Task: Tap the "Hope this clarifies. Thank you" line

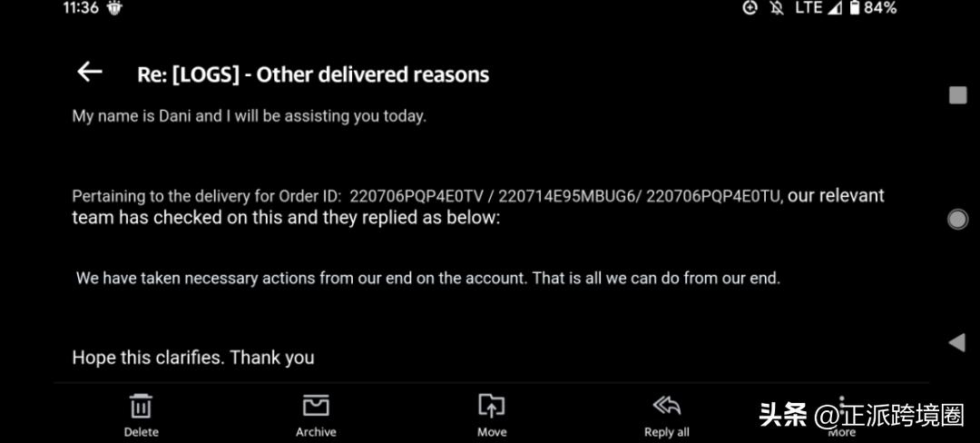Action: tap(193, 358)
